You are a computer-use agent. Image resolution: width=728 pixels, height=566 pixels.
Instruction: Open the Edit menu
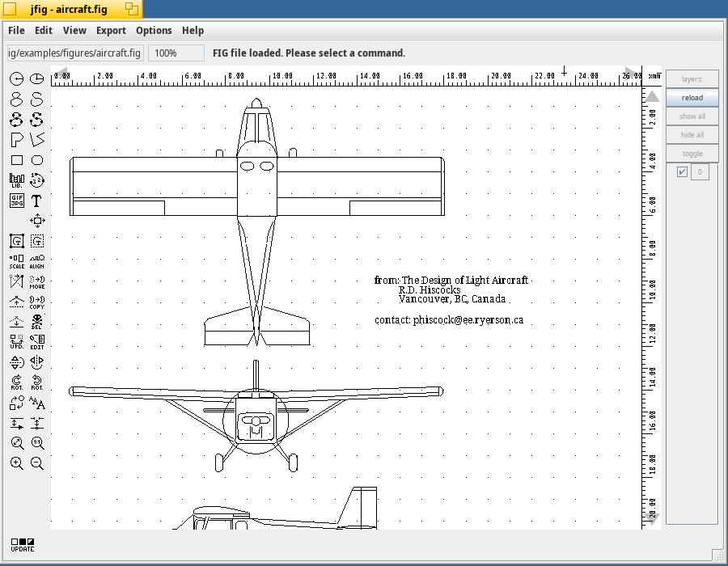44,30
